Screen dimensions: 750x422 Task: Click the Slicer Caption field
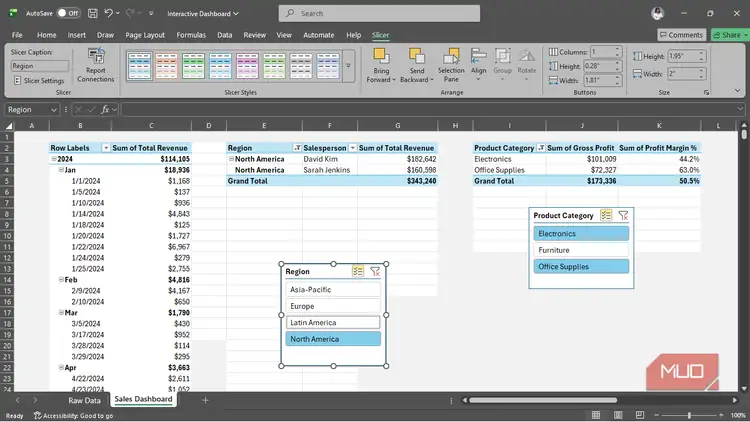click(x=40, y=66)
